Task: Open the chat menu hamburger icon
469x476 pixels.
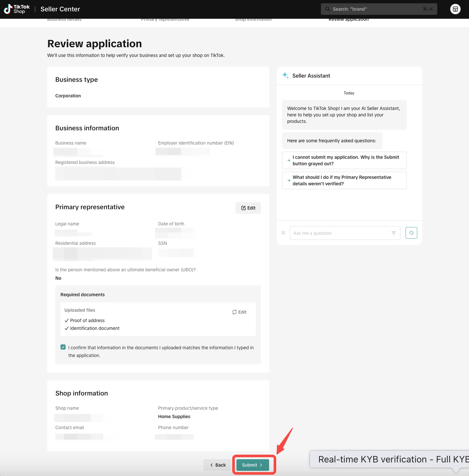Action: 283,233
